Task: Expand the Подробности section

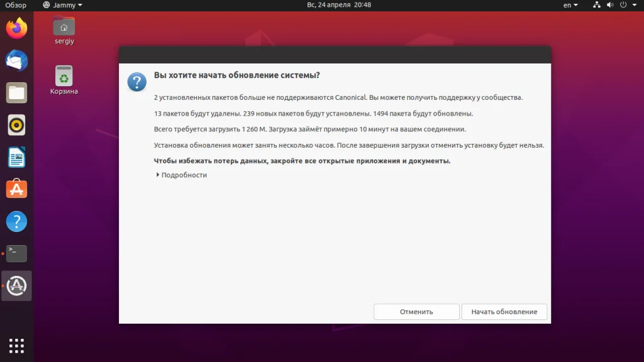Action: (181, 175)
